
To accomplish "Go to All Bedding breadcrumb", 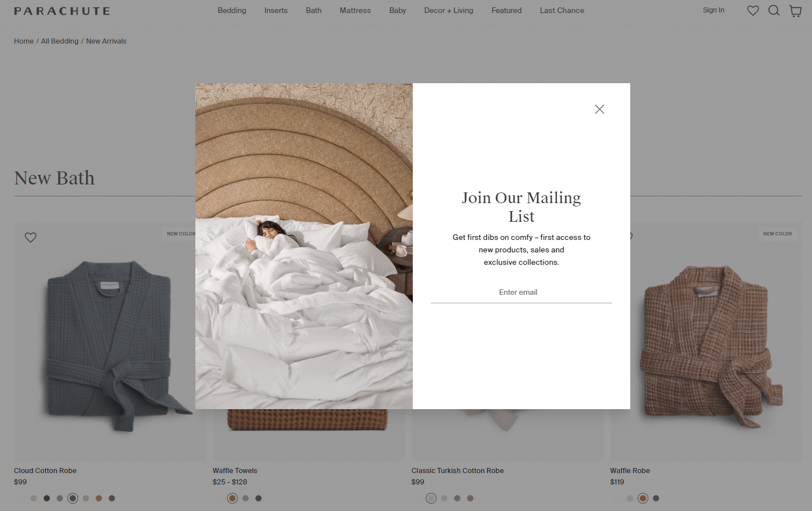I will point(59,41).
